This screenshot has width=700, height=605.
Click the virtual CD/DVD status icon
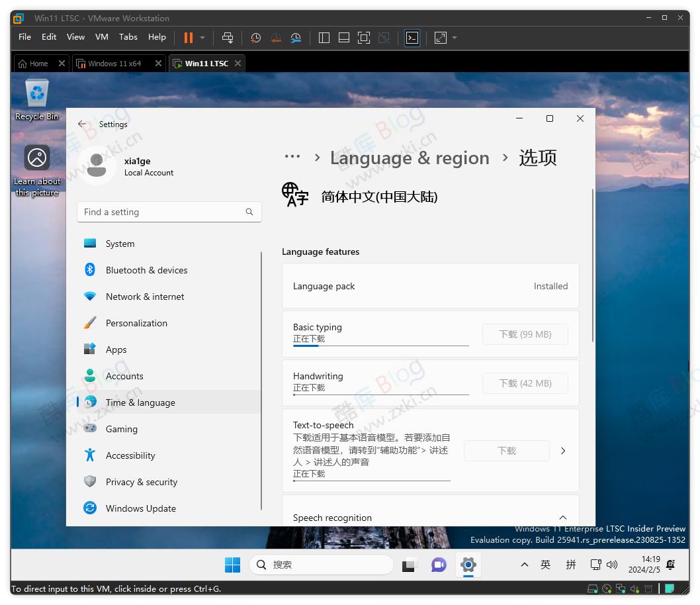click(606, 588)
